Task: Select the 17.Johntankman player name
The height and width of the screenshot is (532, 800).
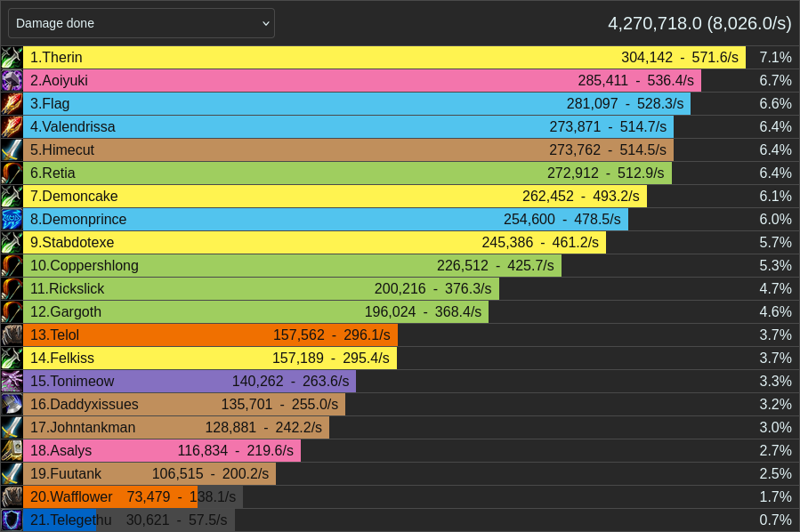Action: tap(83, 427)
